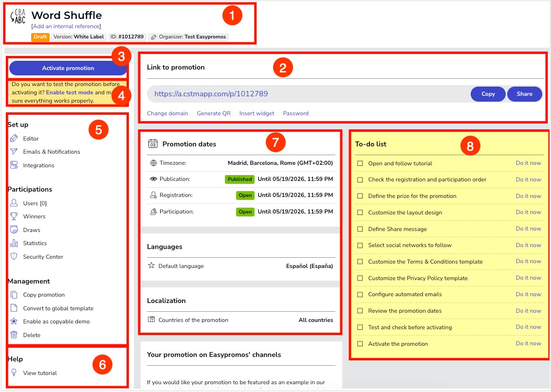Click the Publication eye icon
This screenshot has height=392, width=551.
click(x=153, y=179)
